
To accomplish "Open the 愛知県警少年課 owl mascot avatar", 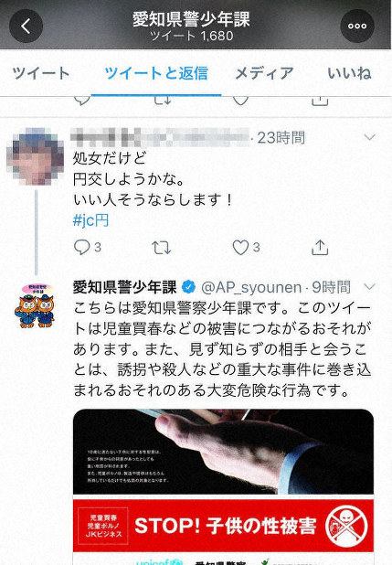I will coord(35,306).
